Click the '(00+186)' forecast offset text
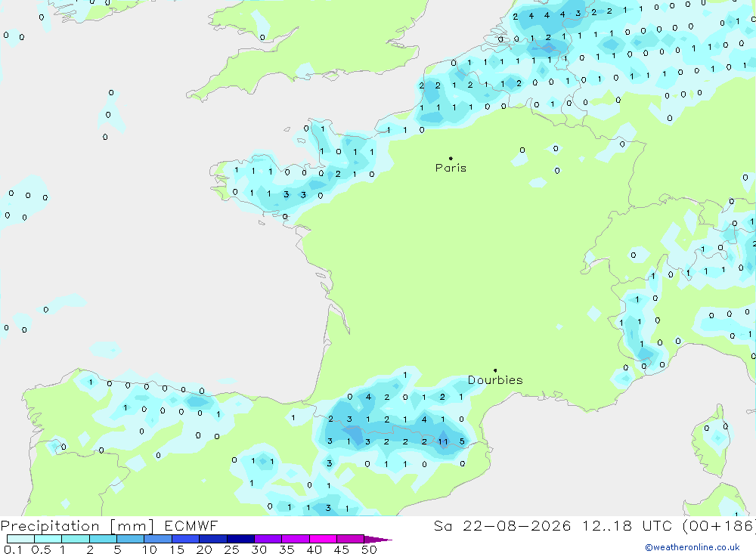The height and width of the screenshot is (554, 756). (720, 526)
